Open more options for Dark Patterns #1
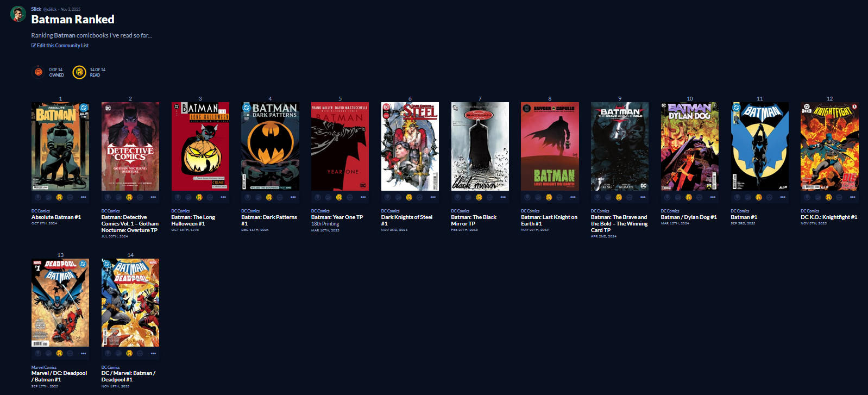Image resolution: width=868 pixels, height=395 pixels. click(293, 197)
